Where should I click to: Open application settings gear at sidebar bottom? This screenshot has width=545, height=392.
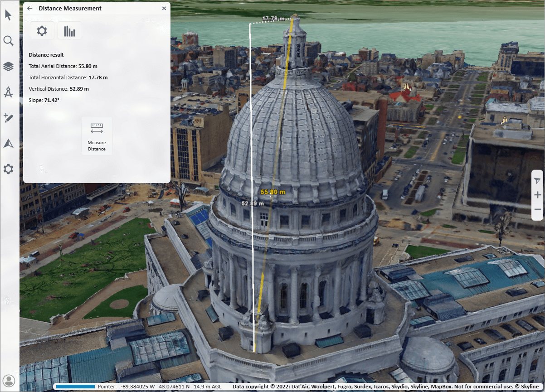(x=8, y=169)
